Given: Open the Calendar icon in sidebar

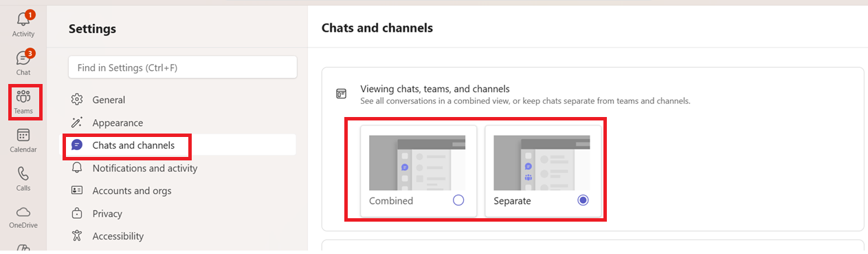Looking at the screenshot, I should pyautogui.click(x=23, y=135).
